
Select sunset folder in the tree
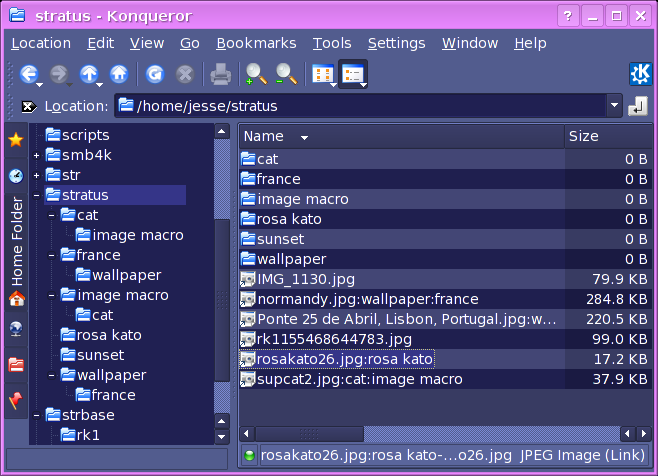pos(92,356)
